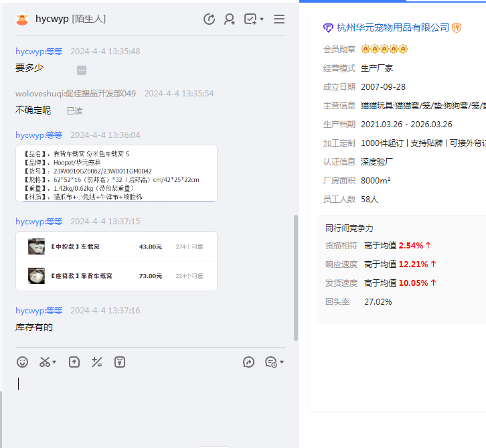
Task: Click the message input field
Action: point(147,402)
